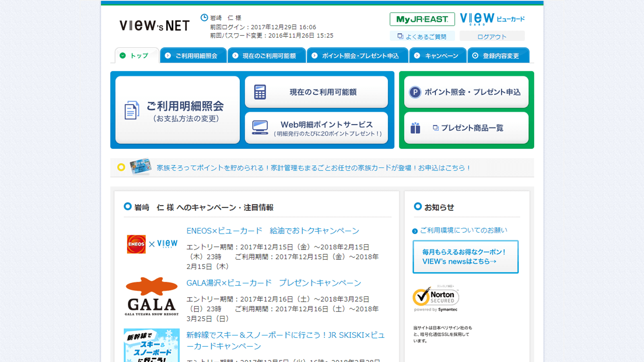Open the VIEW's news coupon box

(x=465, y=257)
